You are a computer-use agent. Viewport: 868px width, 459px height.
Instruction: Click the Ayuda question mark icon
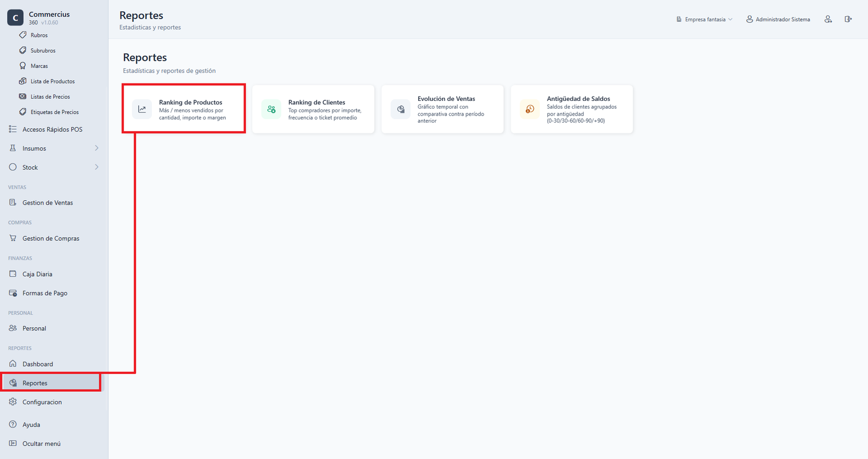tap(13, 424)
